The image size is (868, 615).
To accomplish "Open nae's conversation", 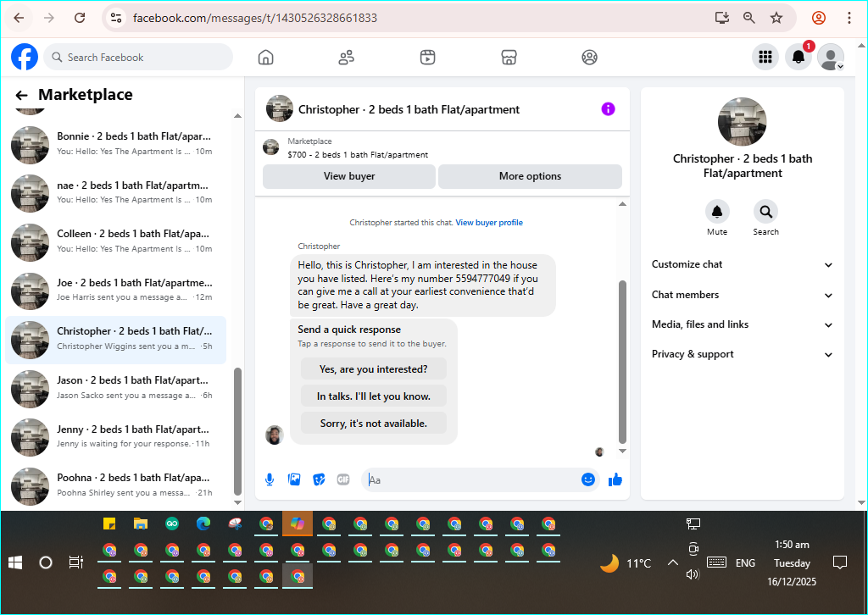I will pos(116,192).
